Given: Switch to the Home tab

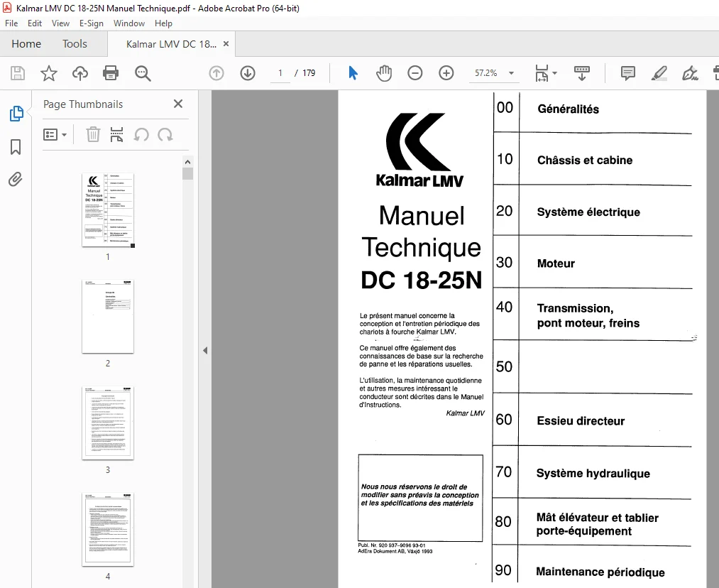Looking at the screenshot, I should 26,43.
